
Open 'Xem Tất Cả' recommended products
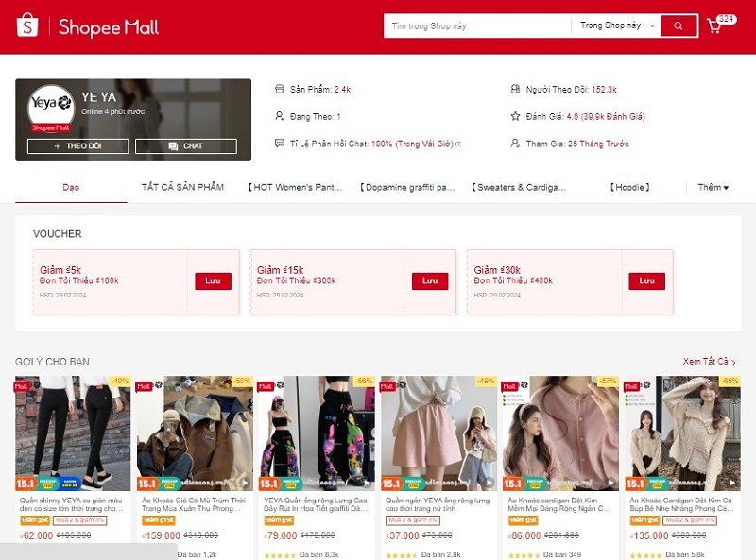[709, 362]
